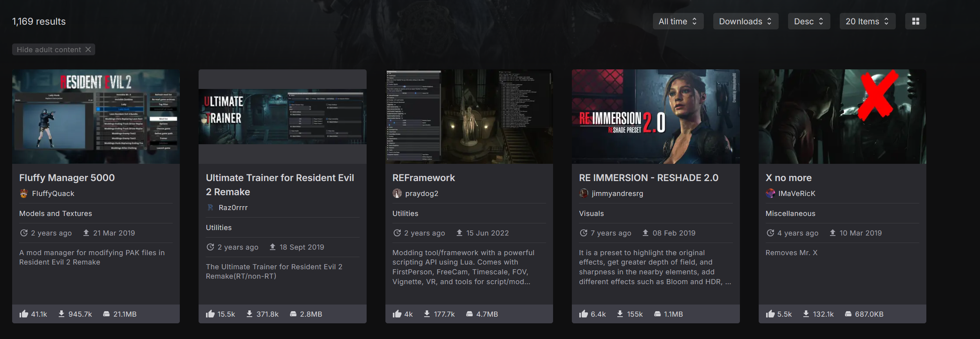
Task: Open RE IMMERSION - RESHADE 2.0 title
Action: (x=649, y=178)
